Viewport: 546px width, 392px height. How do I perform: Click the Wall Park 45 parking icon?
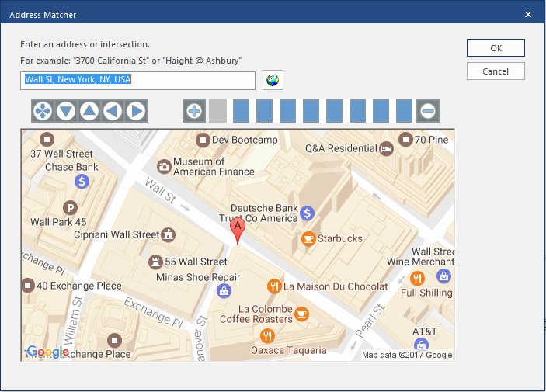(71, 208)
